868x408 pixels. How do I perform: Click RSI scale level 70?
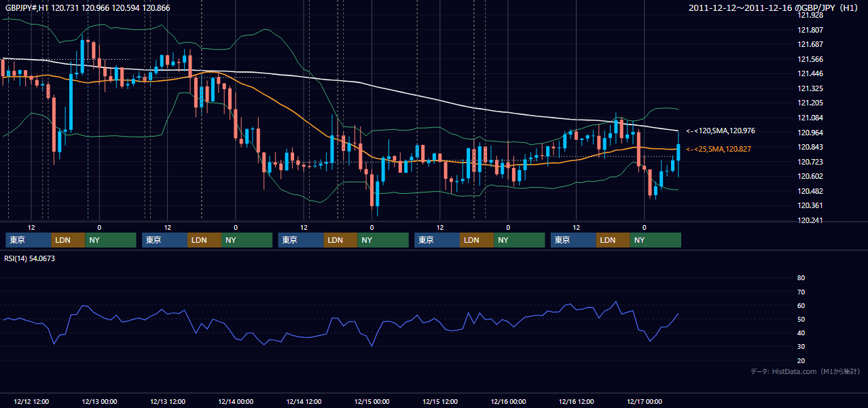[801, 292]
